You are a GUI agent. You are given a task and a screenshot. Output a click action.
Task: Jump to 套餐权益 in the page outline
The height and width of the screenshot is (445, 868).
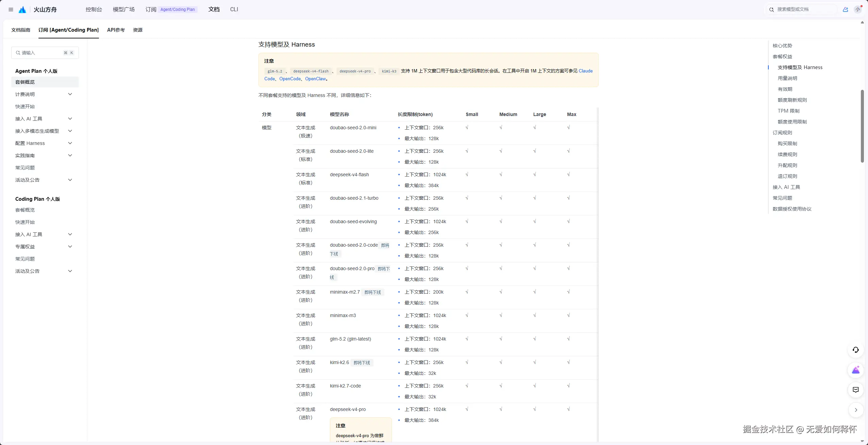click(x=782, y=56)
